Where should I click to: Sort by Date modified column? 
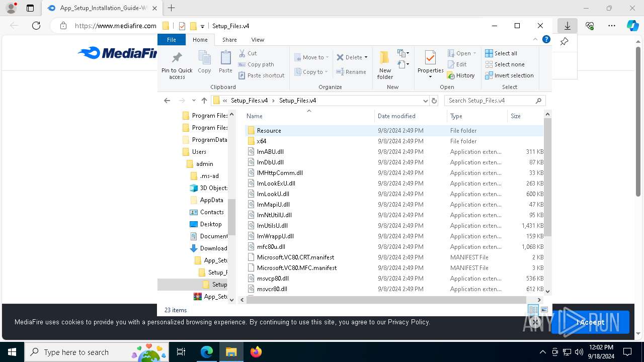tap(411, 116)
